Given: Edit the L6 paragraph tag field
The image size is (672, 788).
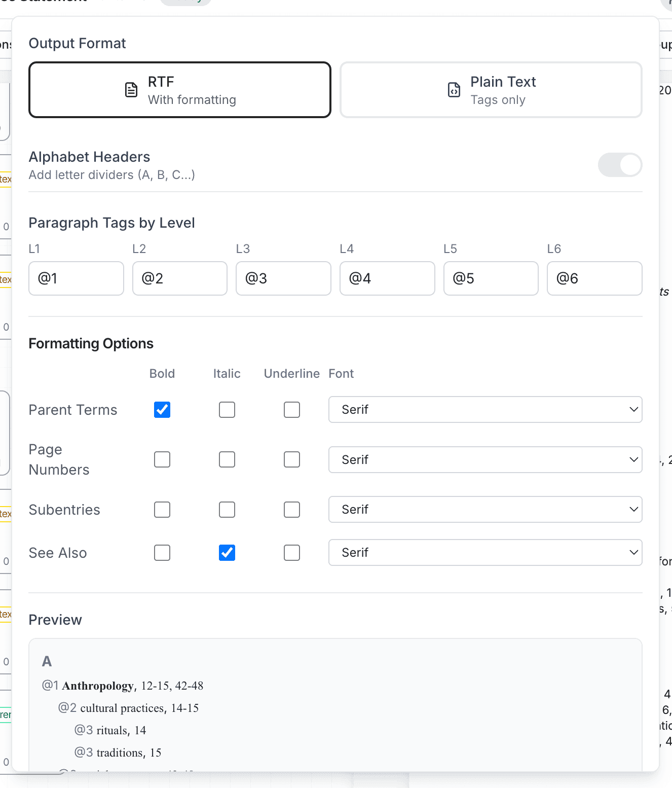Looking at the screenshot, I should [594, 278].
